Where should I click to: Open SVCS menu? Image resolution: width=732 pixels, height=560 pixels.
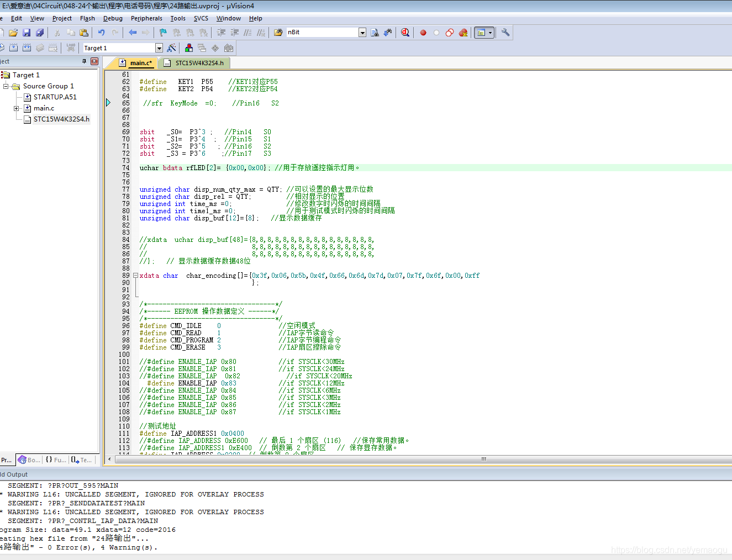pyautogui.click(x=201, y=18)
